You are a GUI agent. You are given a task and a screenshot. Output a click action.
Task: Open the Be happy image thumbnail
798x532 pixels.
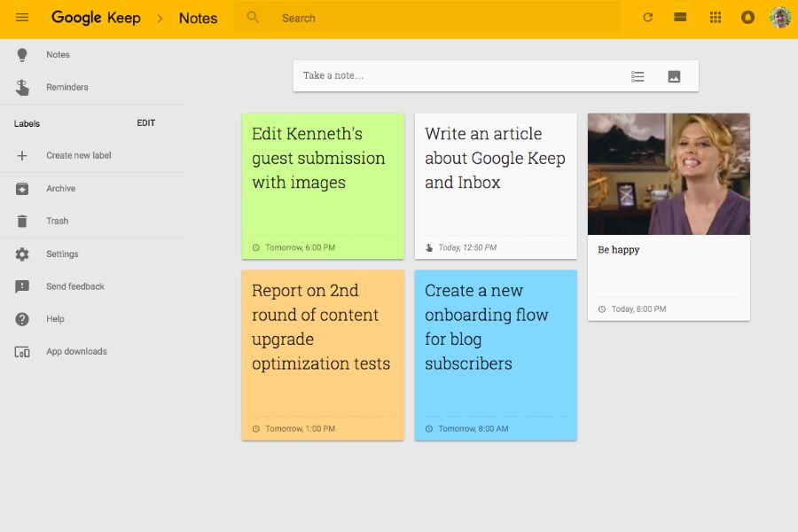pos(669,174)
